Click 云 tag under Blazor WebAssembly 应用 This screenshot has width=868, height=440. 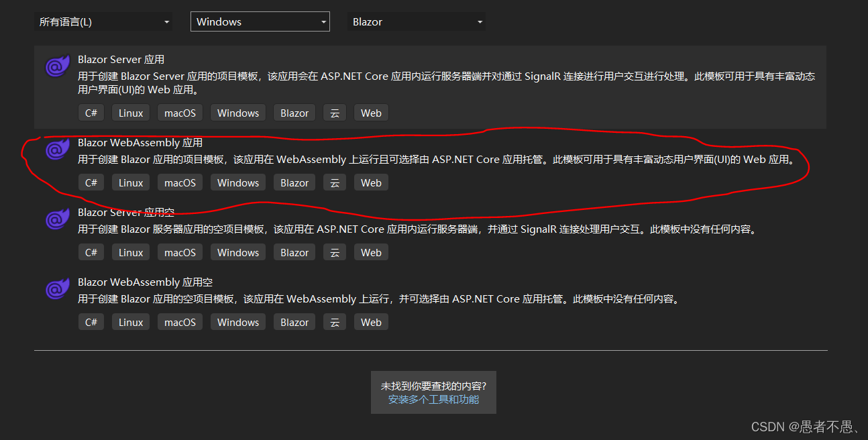click(335, 182)
